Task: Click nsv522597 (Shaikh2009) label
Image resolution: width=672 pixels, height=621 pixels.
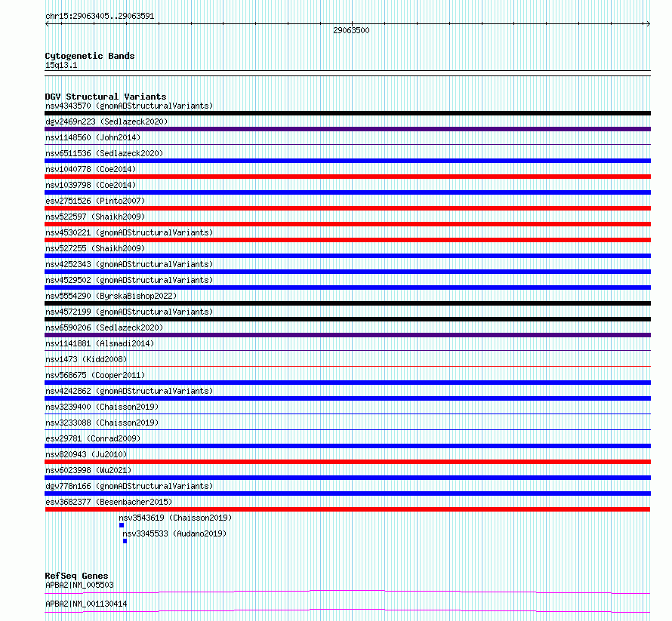Action: 95,217
